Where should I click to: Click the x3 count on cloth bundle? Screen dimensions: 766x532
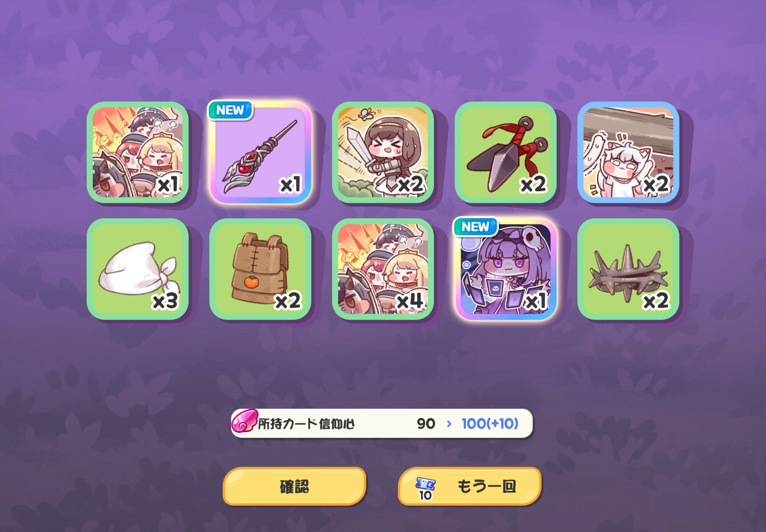pos(165,302)
